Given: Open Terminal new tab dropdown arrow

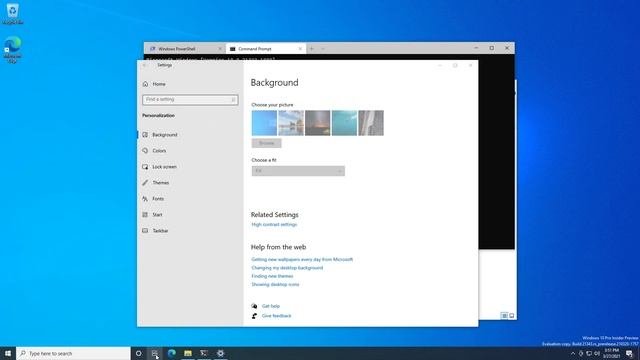Looking at the screenshot, I should (x=322, y=49).
